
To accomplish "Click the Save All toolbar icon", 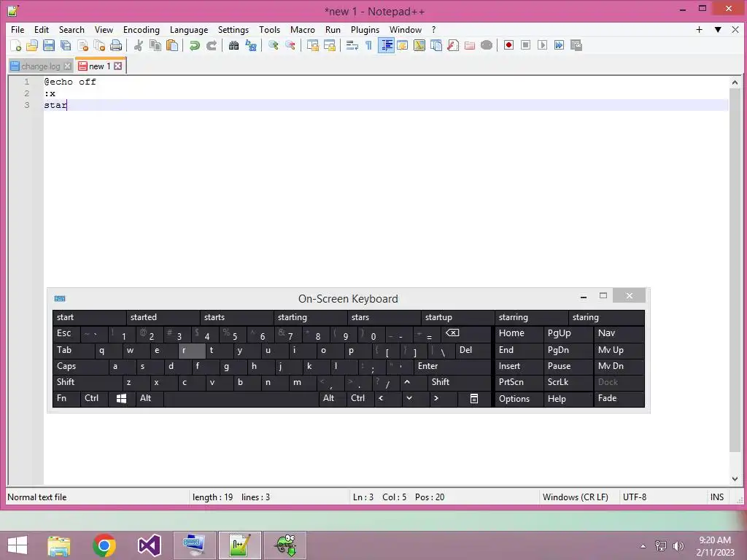I will 66,45.
